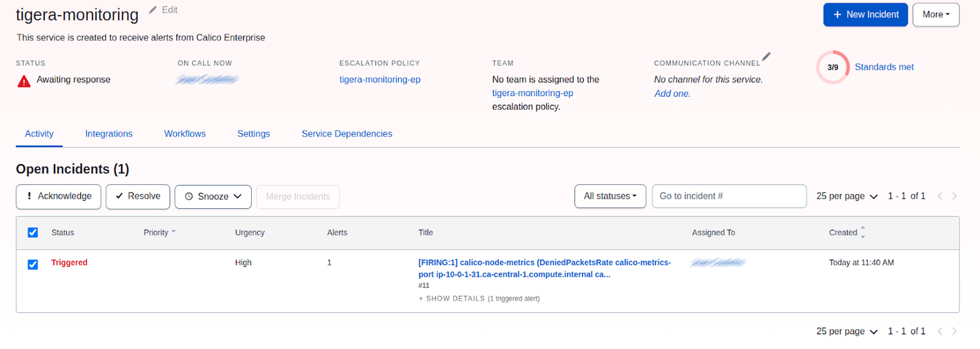Go to previous page arrow at bottom
980x349 pixels.
point(940,331)
